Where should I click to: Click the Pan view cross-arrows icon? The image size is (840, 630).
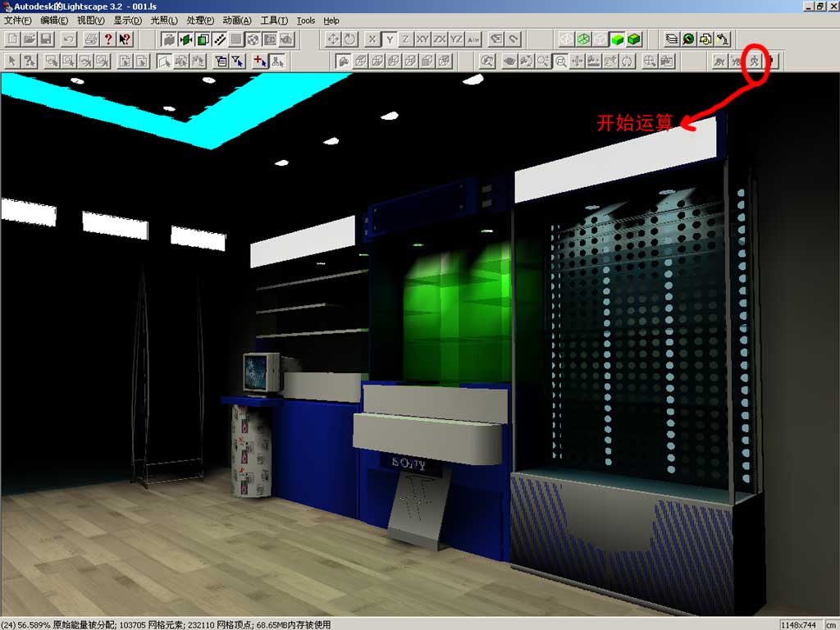tap(333, 39)
